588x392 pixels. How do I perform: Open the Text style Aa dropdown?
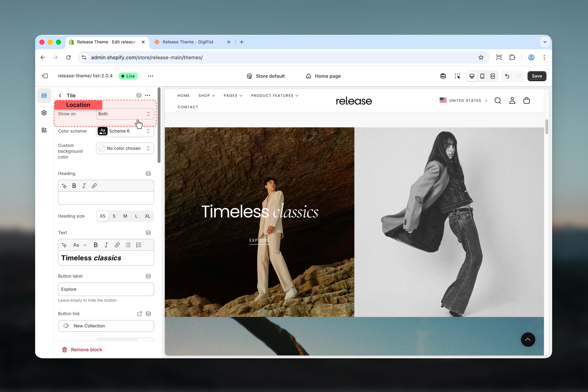point(80,245)
